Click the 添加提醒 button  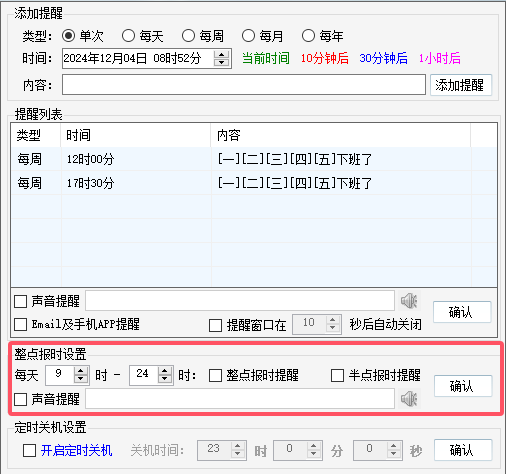461,85
